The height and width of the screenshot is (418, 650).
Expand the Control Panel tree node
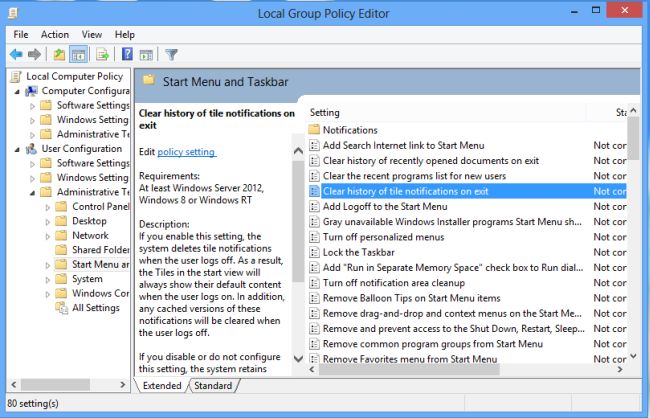(x=48, y=207)
